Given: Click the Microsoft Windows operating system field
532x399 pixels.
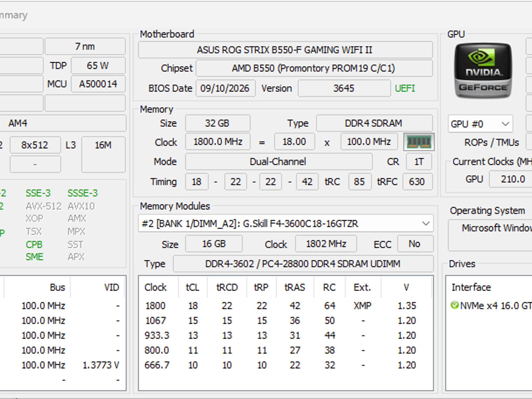Looking at the screenshot, I should click(490, 236).
